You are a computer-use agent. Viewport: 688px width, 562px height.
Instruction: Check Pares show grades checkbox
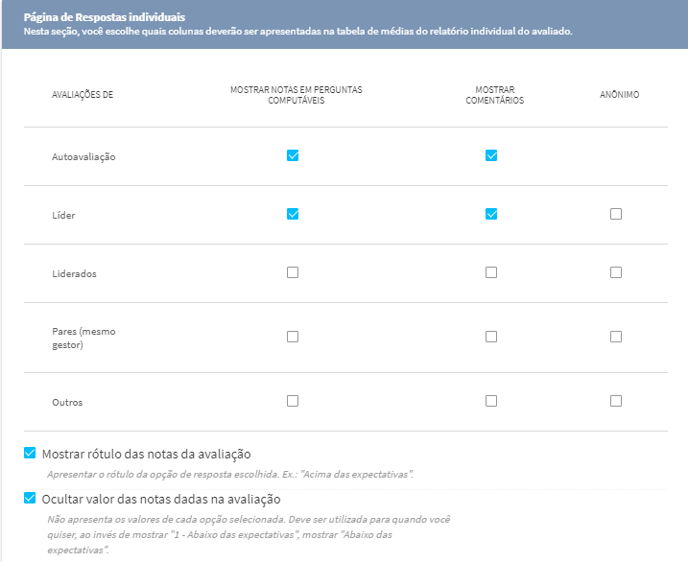coord(293,336)
